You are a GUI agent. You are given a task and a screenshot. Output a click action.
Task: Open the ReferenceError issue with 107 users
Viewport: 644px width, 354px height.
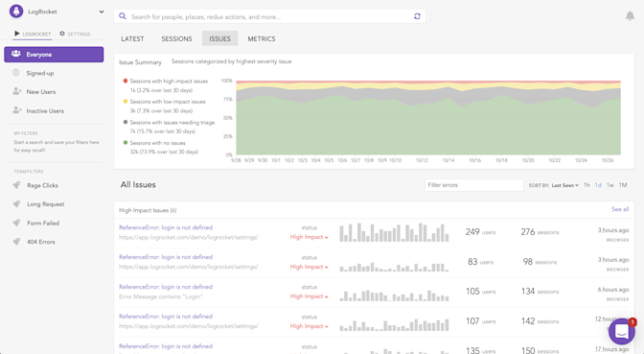click(166, 317)
